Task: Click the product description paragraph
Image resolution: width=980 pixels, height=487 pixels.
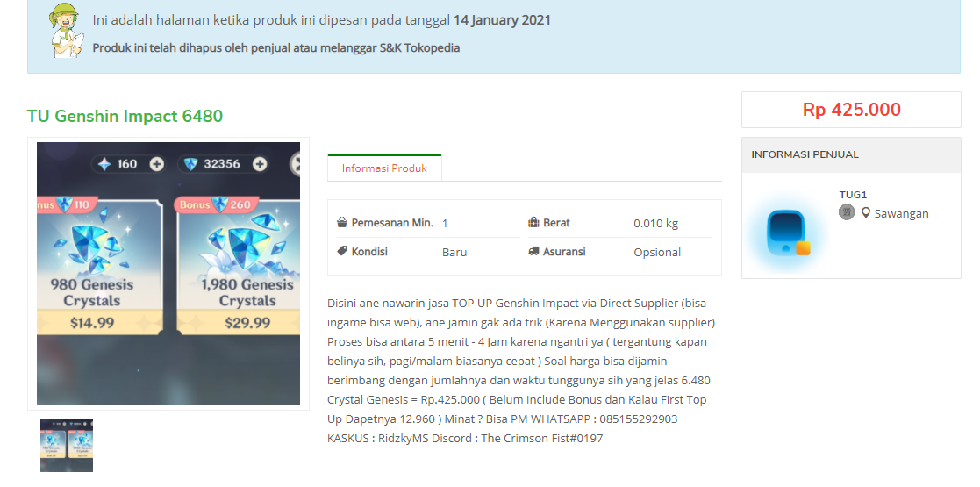Action: [522, 370]
